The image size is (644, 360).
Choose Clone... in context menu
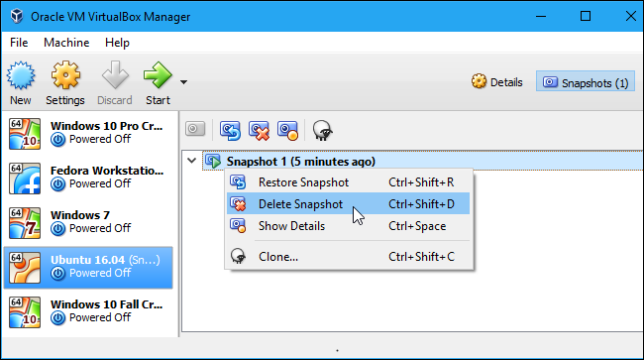pos(349,257)
